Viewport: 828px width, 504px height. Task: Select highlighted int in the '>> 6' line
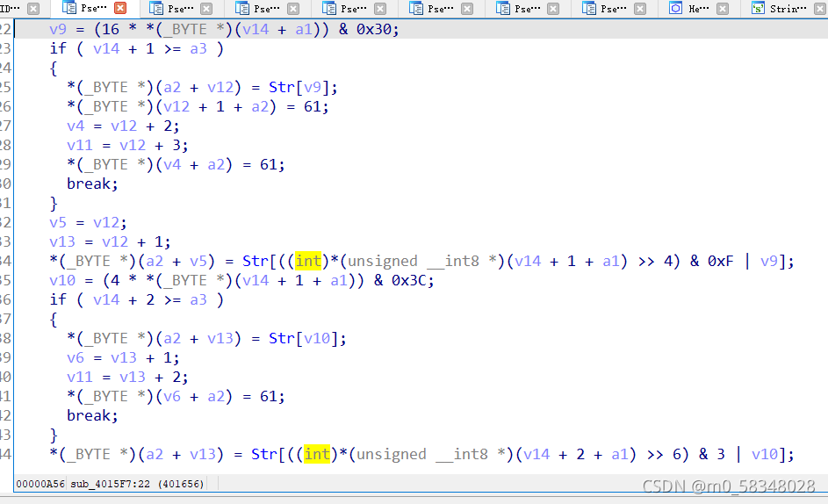click(x=317, y=454)
